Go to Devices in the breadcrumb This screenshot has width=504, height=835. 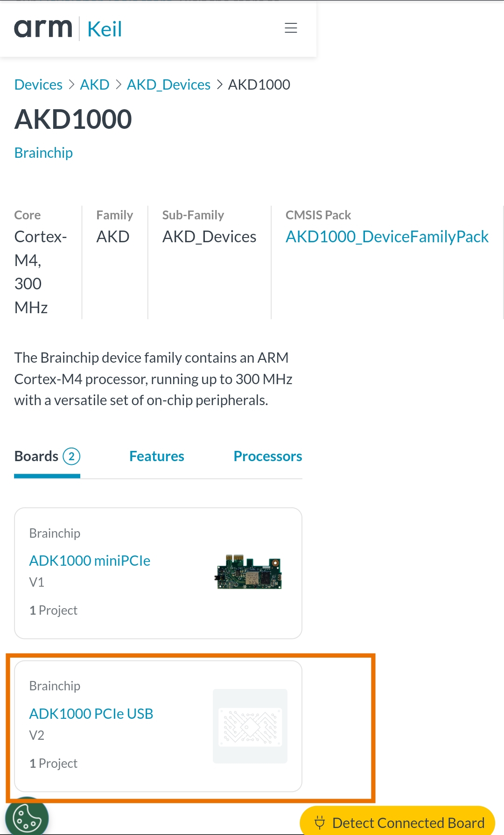point(38,84)
